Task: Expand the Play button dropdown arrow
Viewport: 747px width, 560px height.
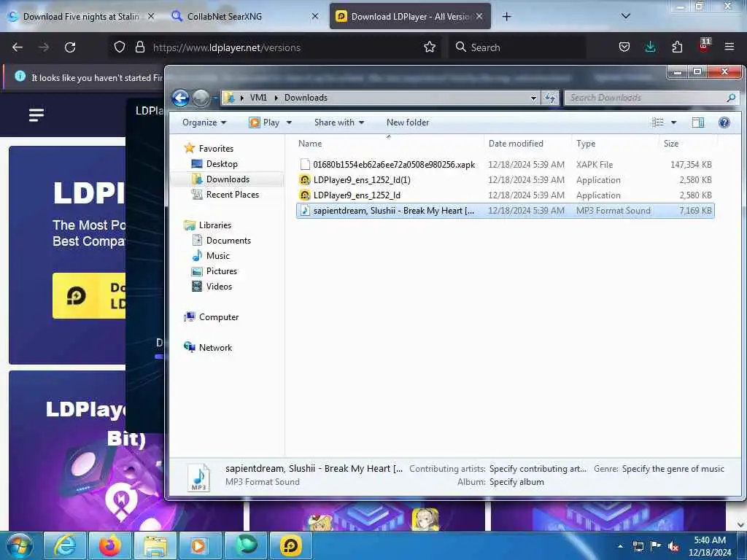Action: point(289,122)
